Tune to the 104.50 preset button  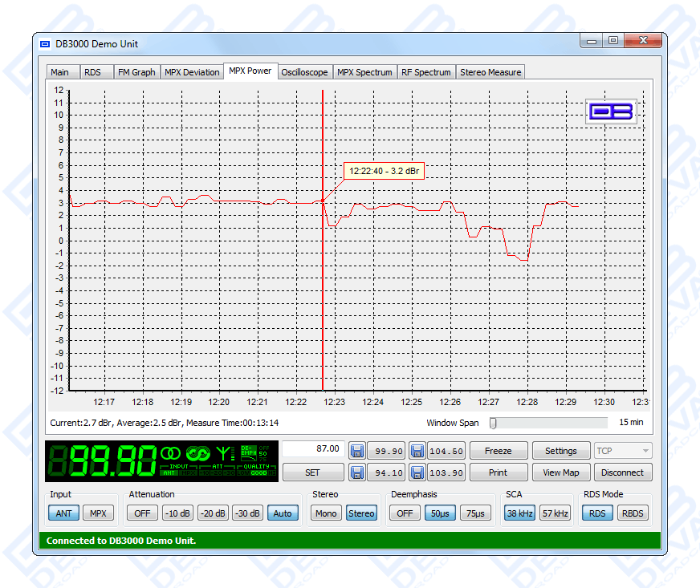click(x=446, y=451)
